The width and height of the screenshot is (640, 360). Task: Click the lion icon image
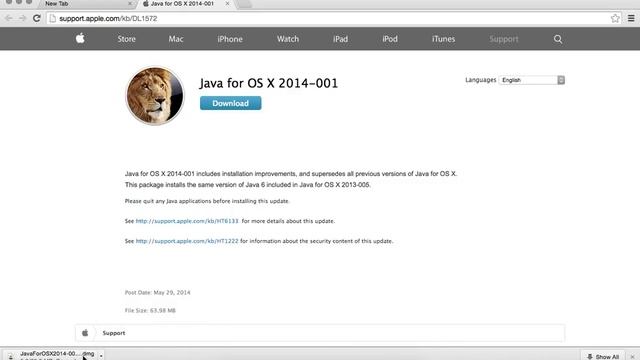pos(155,96)
